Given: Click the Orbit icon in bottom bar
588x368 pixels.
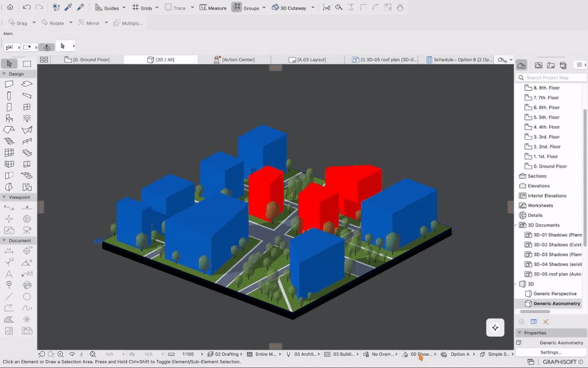Looking at the screenshot, I should pyautogui.click(x=72, y=354).
